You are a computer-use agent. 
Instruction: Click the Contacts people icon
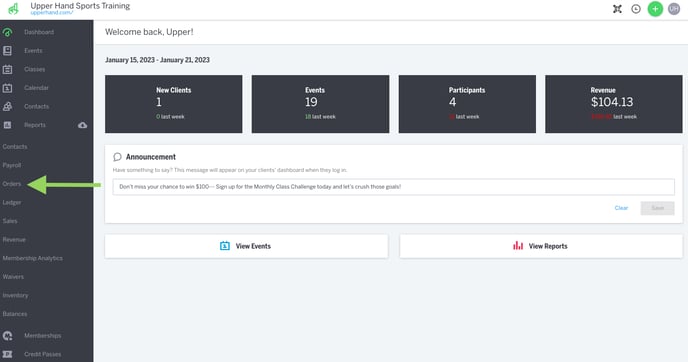(x=7, y=106)
